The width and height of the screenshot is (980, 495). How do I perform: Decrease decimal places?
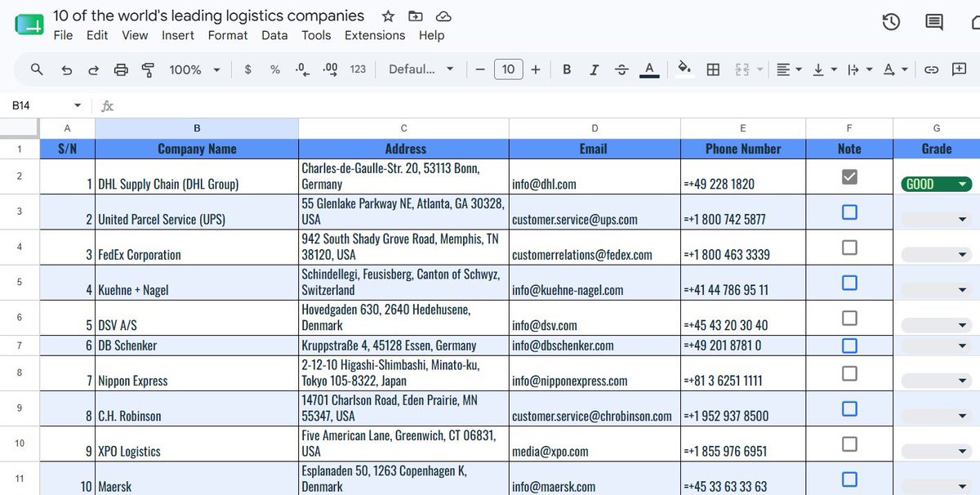(x=302, y=69)
